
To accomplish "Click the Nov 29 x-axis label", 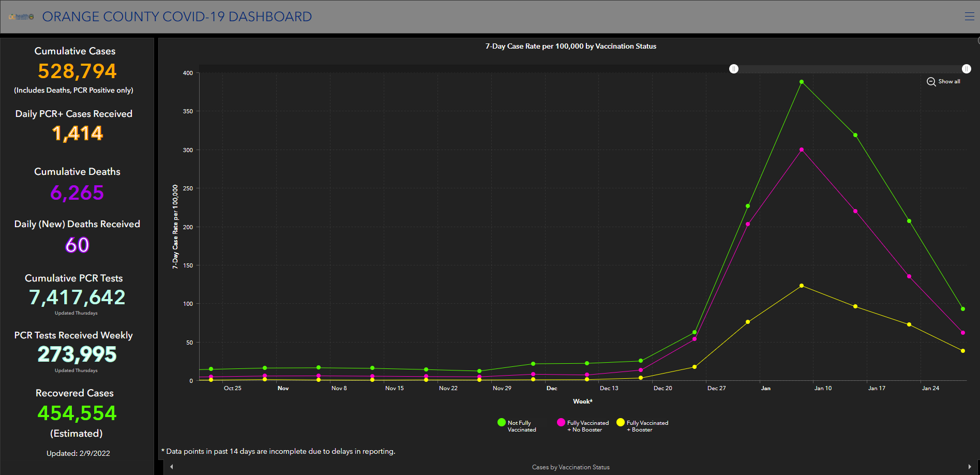I will (502, 388).
